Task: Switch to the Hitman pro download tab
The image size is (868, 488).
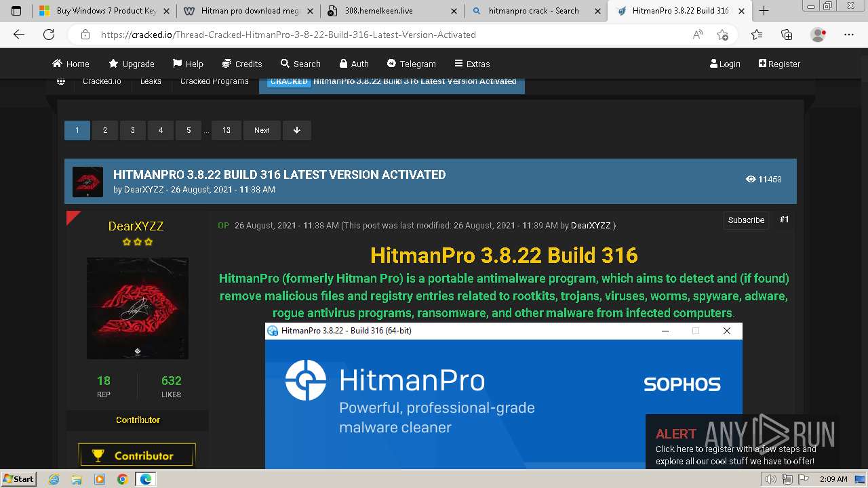Action: click(x=249, y=11)
